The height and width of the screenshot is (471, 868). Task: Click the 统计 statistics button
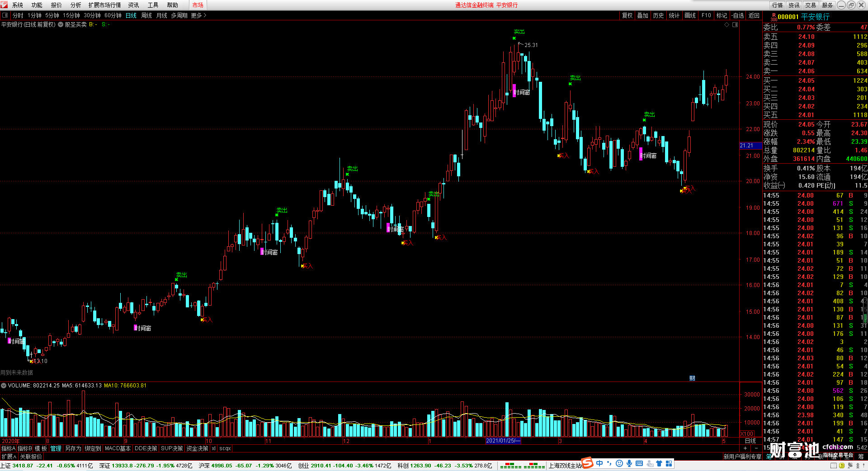pos(674,15)
